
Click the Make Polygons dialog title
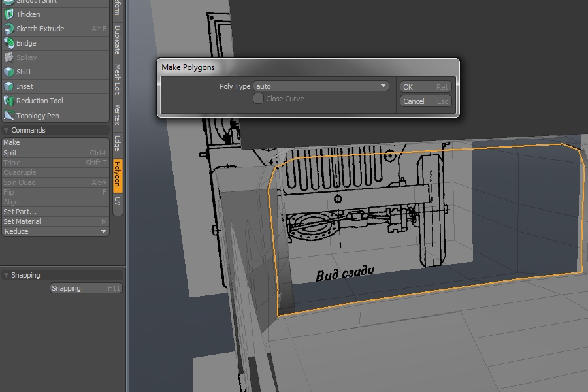(x=188, y=67)
